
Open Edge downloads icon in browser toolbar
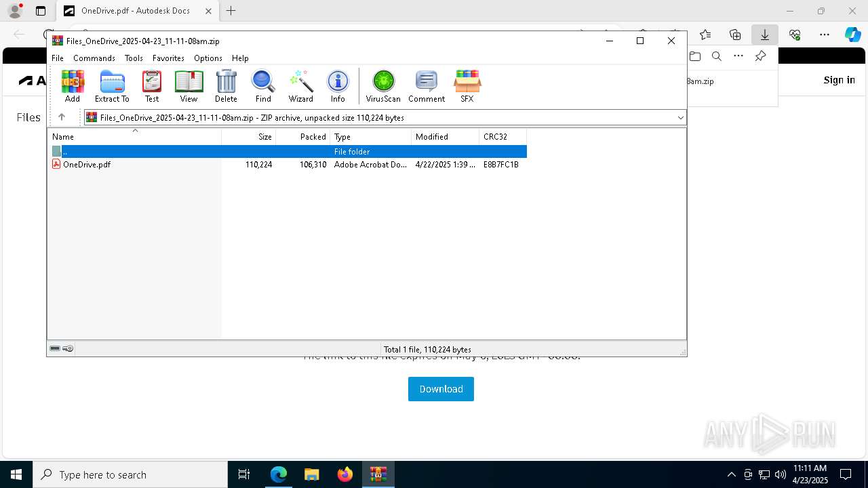(765, 35)
